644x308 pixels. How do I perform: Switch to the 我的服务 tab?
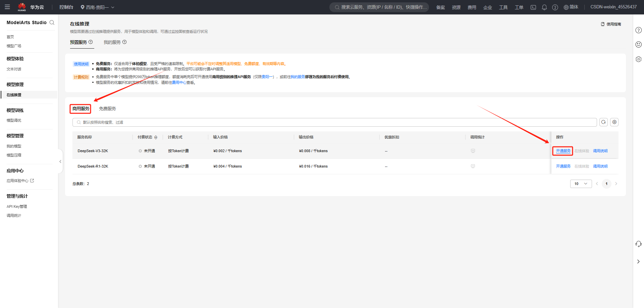click(x=112, y=42)
